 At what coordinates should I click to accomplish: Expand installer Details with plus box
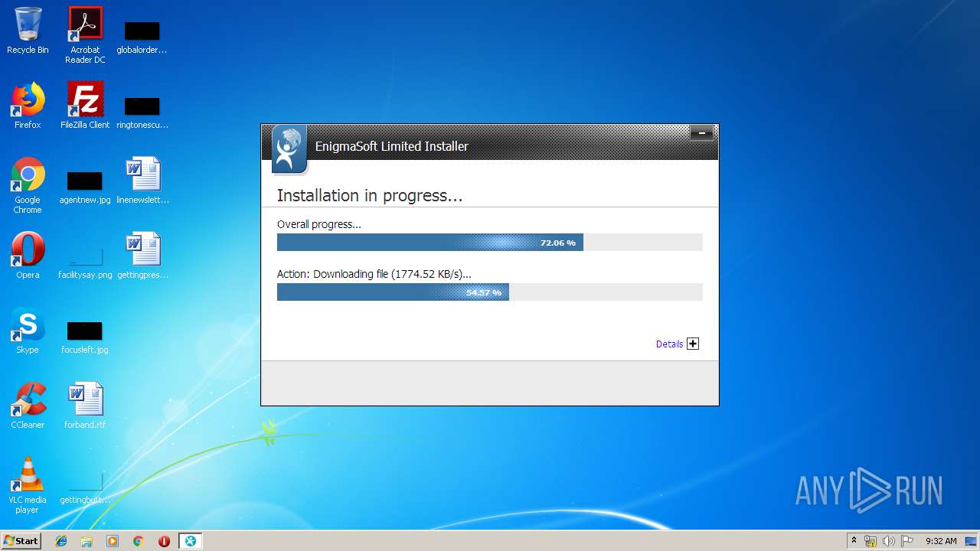pos(693,344)
